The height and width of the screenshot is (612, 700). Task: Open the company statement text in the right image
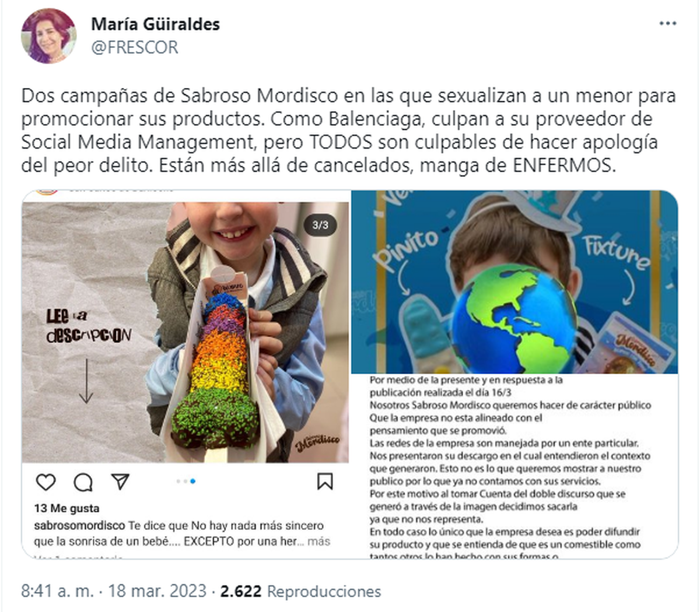click(x=510, y=467)
